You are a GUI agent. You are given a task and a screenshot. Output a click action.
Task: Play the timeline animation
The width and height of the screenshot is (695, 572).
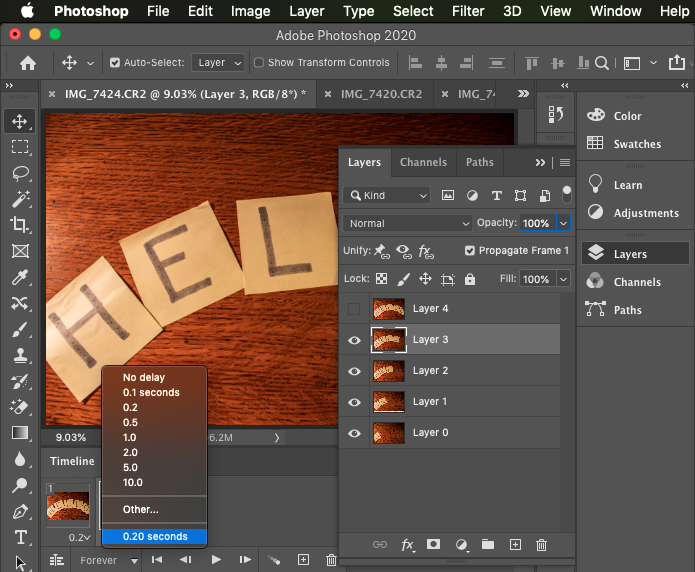coord(216,560)
